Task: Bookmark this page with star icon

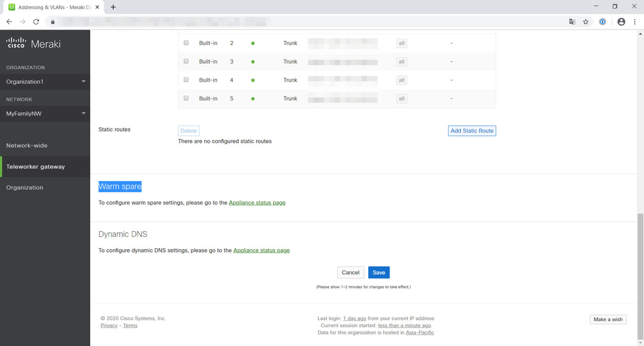Action: pyautogui.click(x=586, y=22)
